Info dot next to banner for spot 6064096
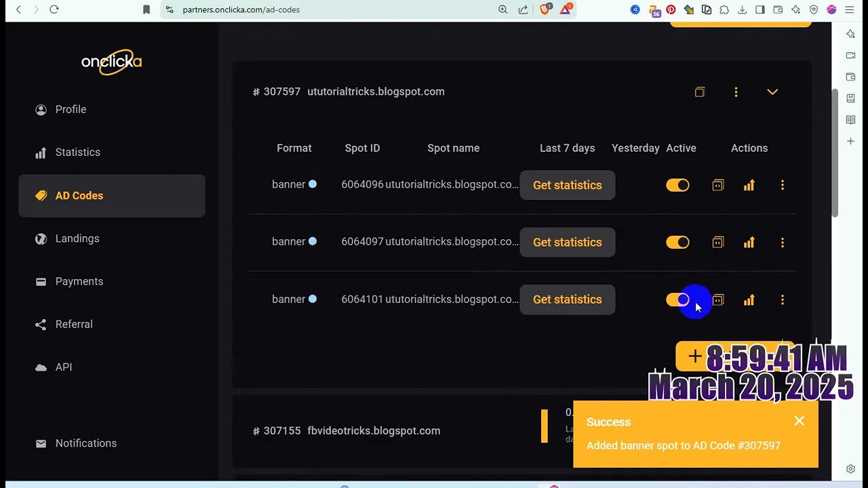The width and height of the screenshot is (868, 488). tap(313, 184)
